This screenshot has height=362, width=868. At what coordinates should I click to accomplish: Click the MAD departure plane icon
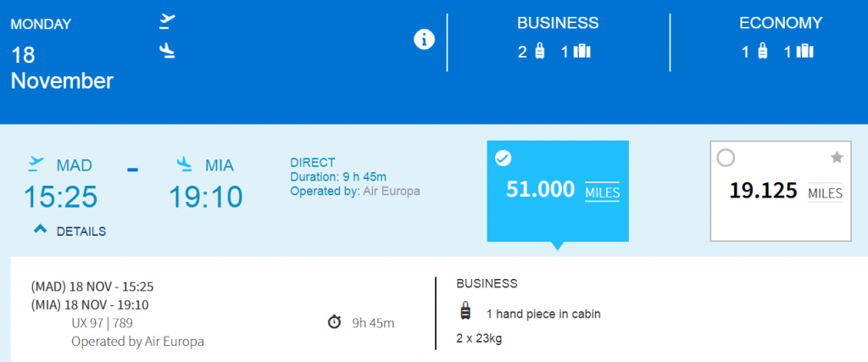[x=36, y=164]
